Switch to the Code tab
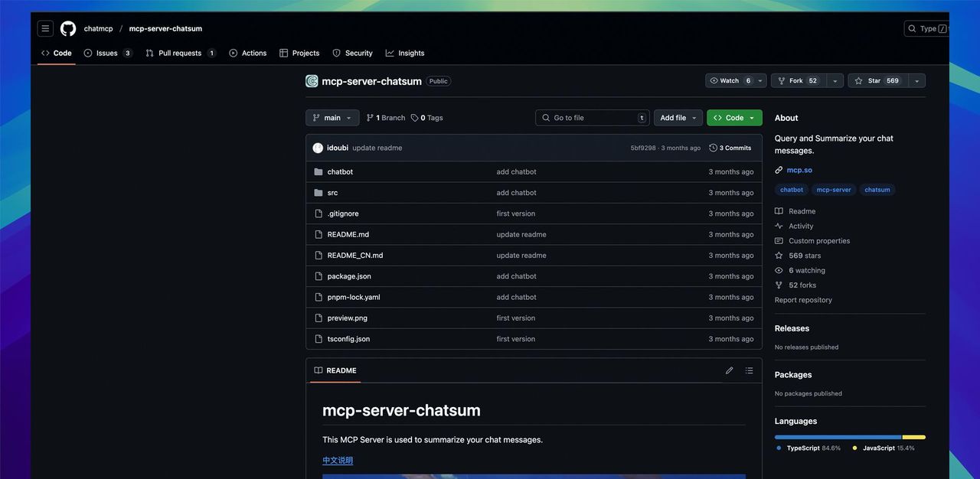The image size is (980, 479). [57, 54]
